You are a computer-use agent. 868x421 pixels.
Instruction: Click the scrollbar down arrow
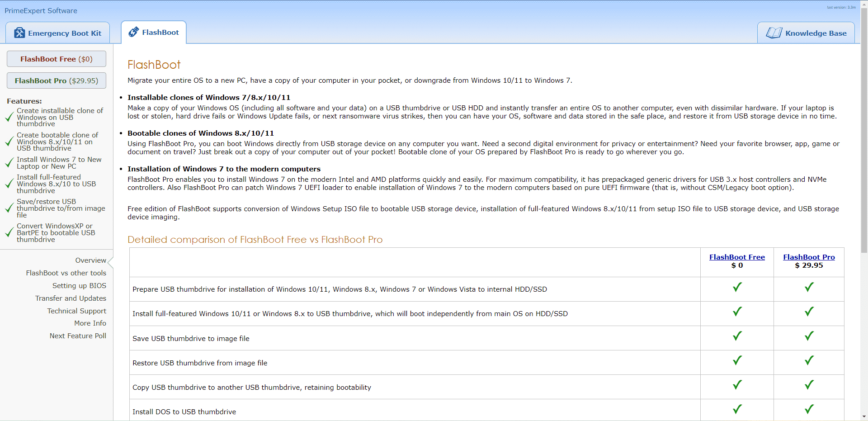pos(864,417)
